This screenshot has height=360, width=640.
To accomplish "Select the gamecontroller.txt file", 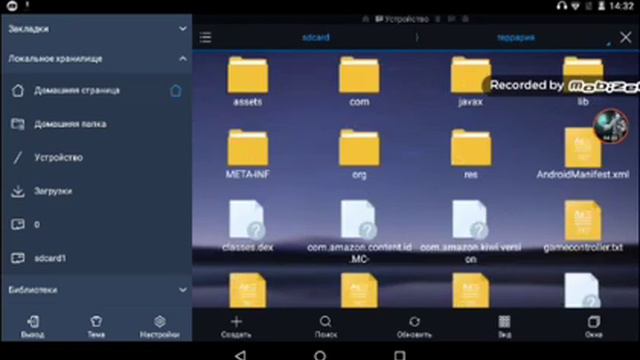I will pyautogui.click(x=583, y=226).
